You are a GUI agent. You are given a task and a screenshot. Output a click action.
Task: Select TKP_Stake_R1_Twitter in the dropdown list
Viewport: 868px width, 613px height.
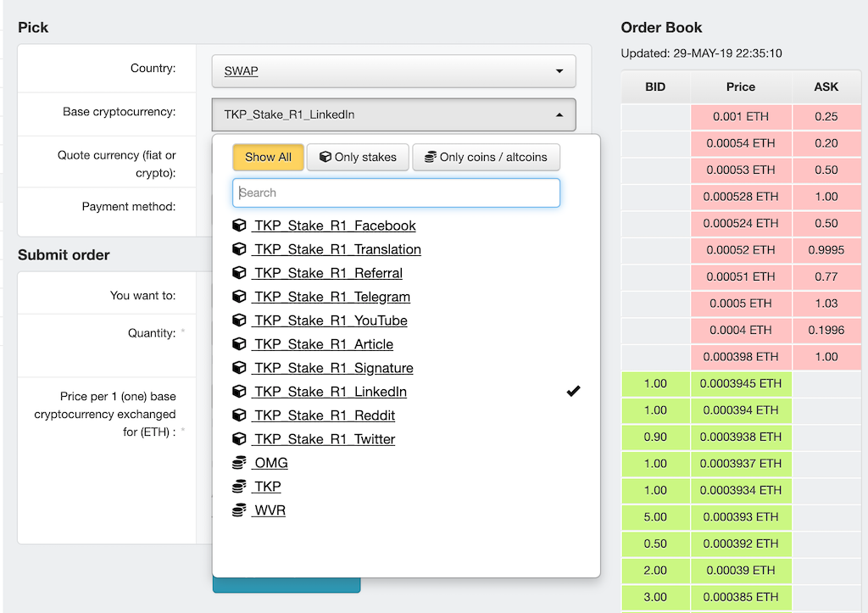[x=324, y=439]
